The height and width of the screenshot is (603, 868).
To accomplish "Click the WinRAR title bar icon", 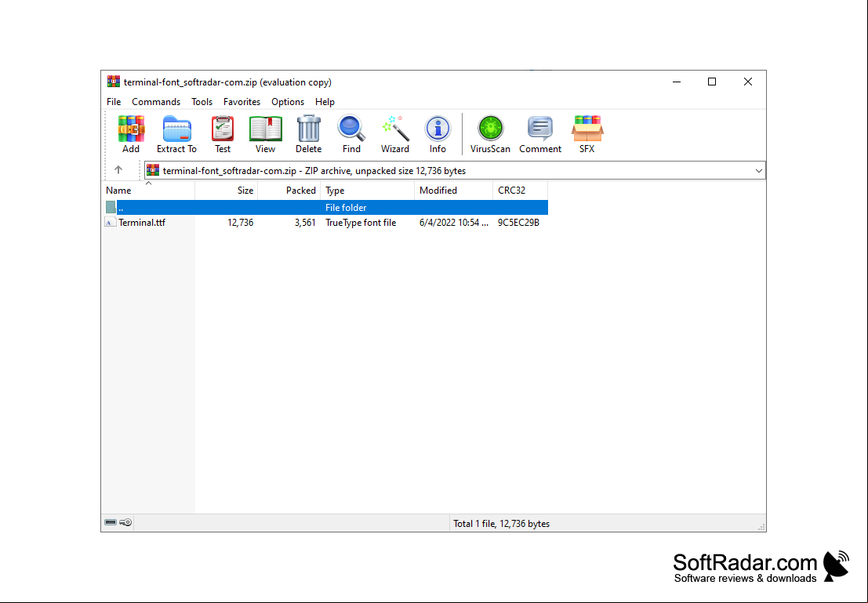I will (114, 82).
